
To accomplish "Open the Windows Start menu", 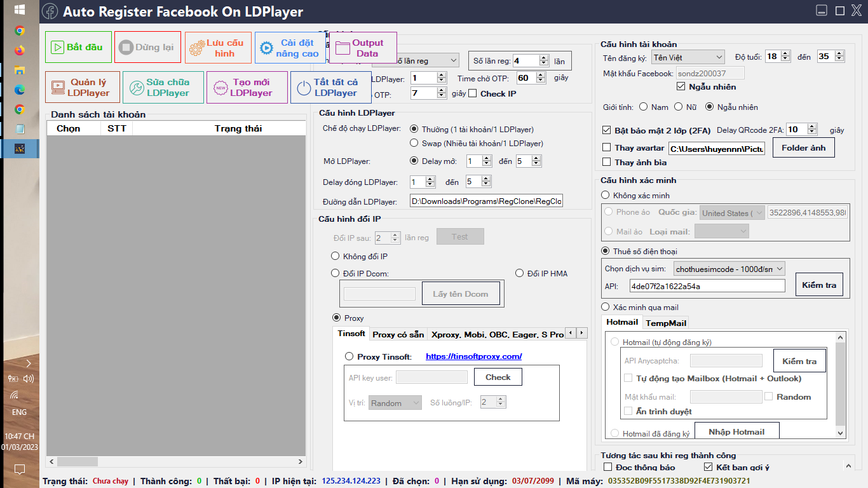I will pos(19,10).
